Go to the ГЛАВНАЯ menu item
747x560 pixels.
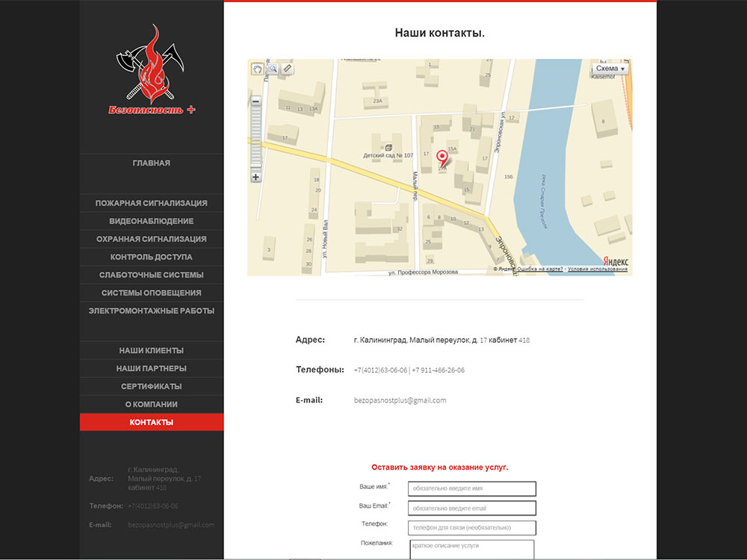(x=152, y=163)
